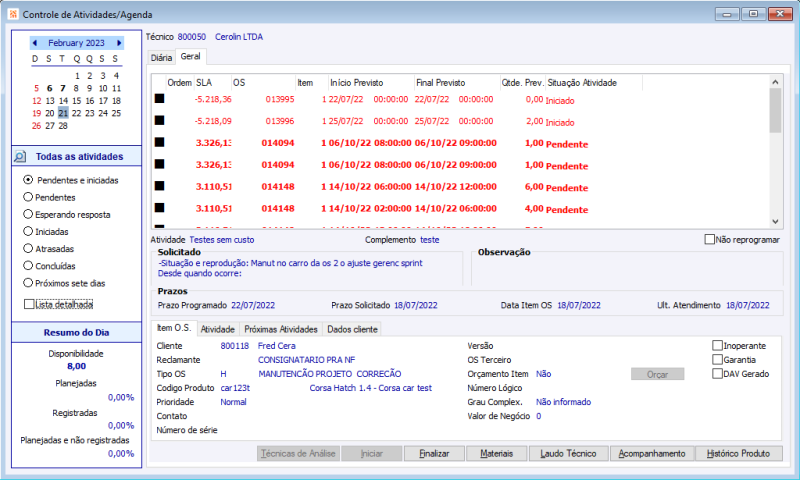Switch to the Diária tab
800x480 pixels.
pos(161,58)
